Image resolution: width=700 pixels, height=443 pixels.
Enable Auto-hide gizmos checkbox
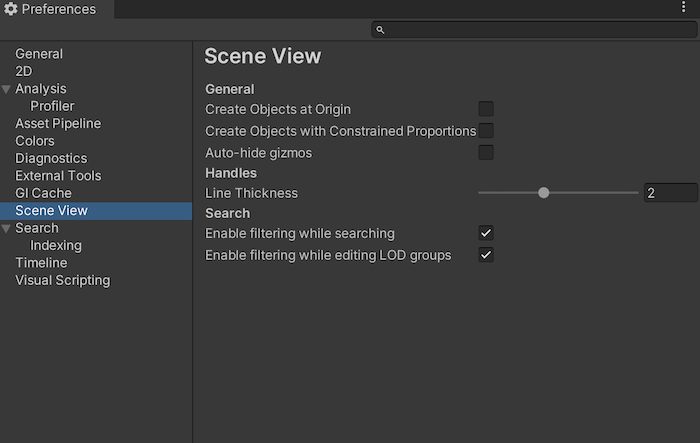(486, 153)
